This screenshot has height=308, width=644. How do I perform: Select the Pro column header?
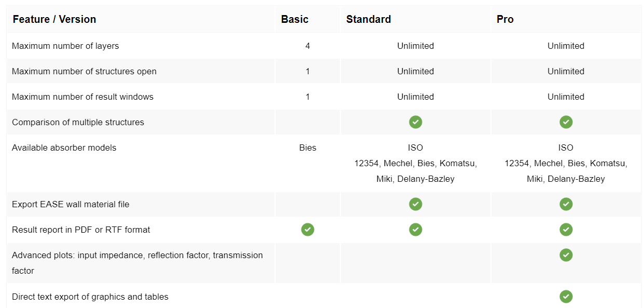[505, 19]
